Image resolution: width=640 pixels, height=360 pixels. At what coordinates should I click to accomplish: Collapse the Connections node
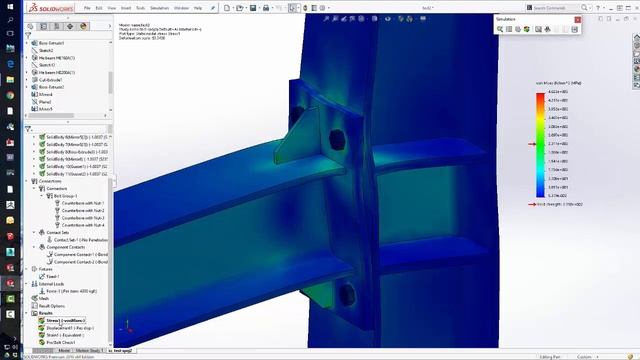click(27, 181)
